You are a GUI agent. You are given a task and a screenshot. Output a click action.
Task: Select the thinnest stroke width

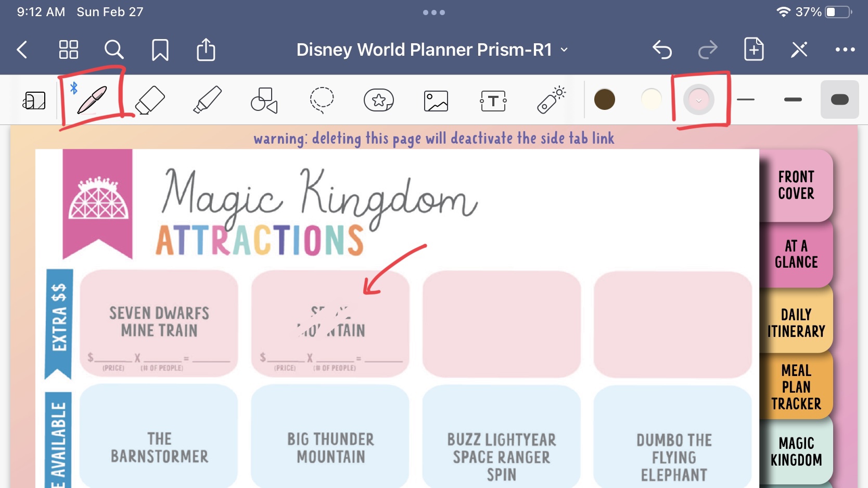click(x=746, y=99)
